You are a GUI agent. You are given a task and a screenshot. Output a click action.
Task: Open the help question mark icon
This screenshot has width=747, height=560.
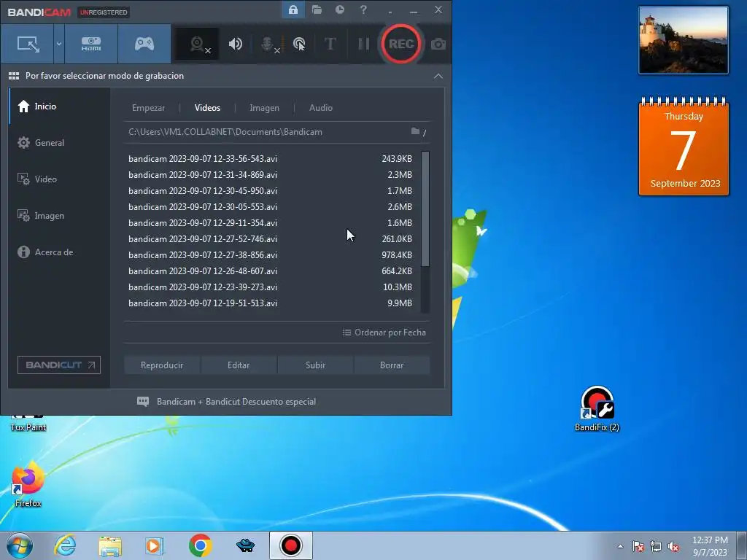363,10
